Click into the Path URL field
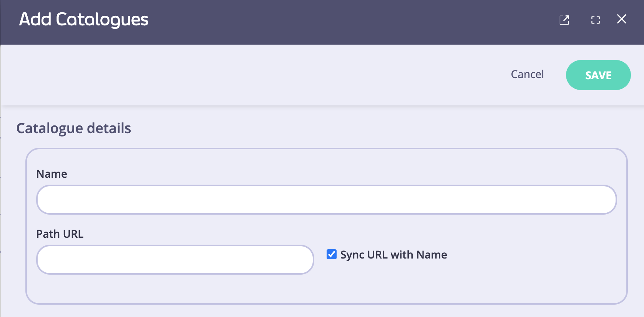Screen dimensions: 644x317 pos(175,260)
